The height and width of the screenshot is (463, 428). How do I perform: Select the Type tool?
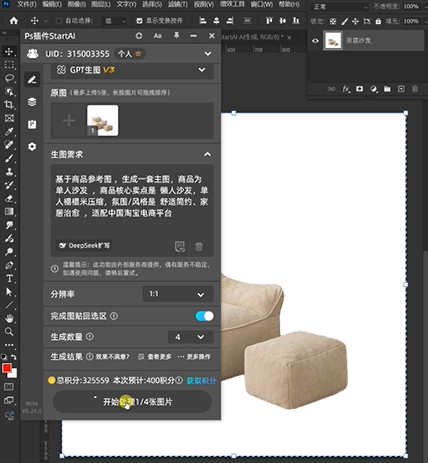coord(9,279)
